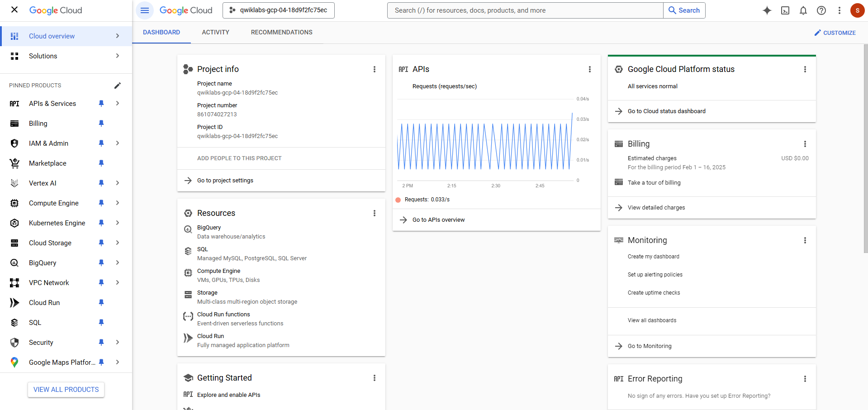Unpin Compute Engine from pinned products
The image size is (868, 410).
[x=101, y=203]
